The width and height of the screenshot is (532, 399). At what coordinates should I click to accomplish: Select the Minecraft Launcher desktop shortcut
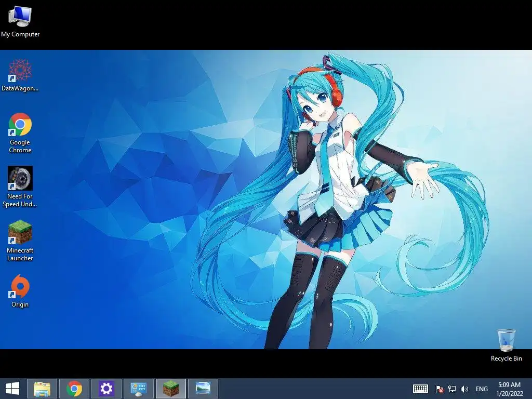coord(20,241)
